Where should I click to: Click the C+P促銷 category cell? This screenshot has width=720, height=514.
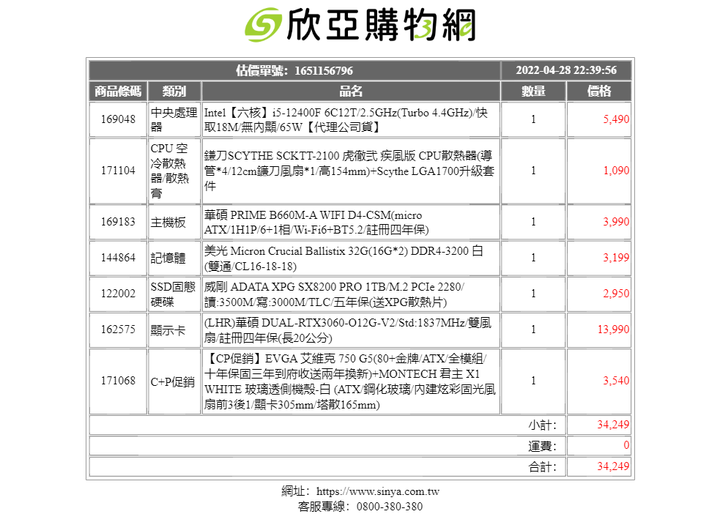174,381
